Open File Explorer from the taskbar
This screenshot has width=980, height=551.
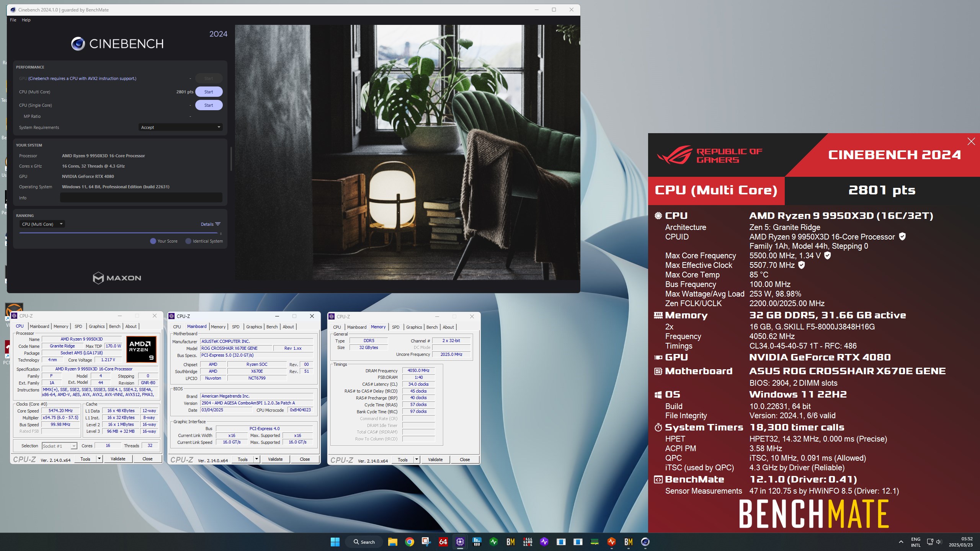click(x=393, y=542)
